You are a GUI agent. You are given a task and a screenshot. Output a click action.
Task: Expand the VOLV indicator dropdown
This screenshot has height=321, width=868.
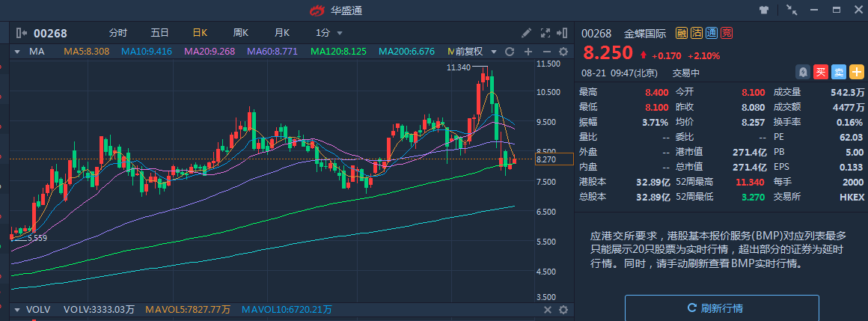click(16, 309)
